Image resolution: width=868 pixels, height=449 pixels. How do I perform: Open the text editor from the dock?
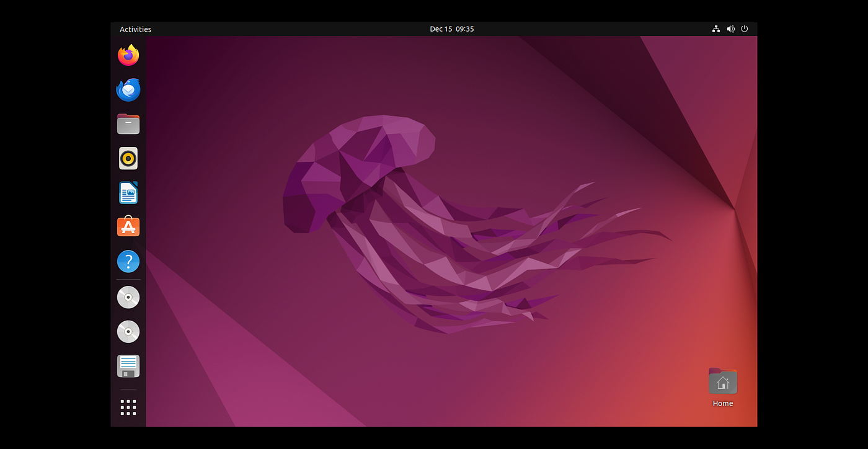point(128,366)
